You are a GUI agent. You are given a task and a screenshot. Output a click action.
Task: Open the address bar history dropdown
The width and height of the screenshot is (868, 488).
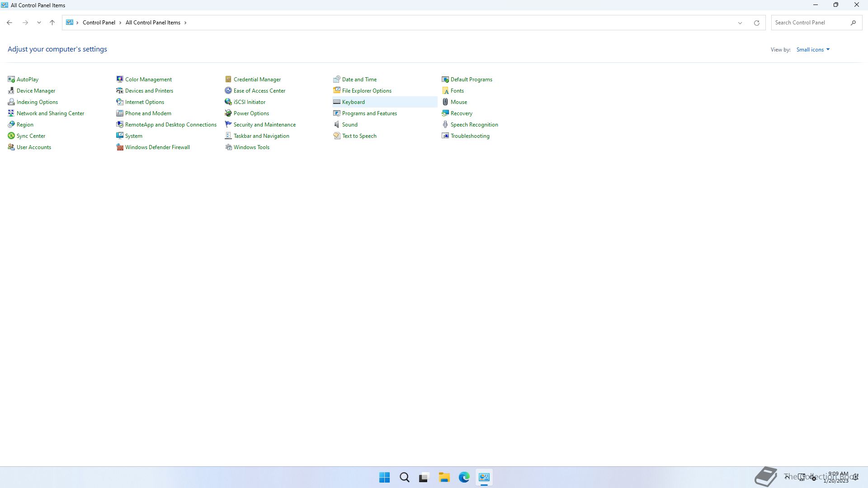pyautogui.click(x=740, y=23)
